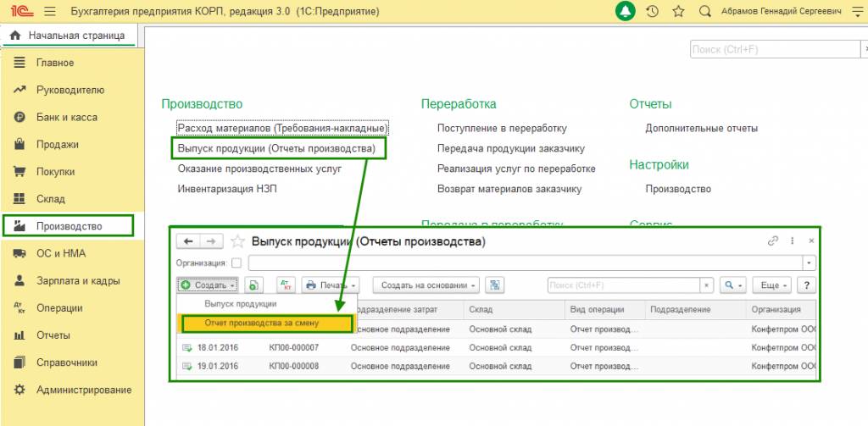Open Создать на основании dropdown
Screen dimensions: 868x426
(426, 285)
